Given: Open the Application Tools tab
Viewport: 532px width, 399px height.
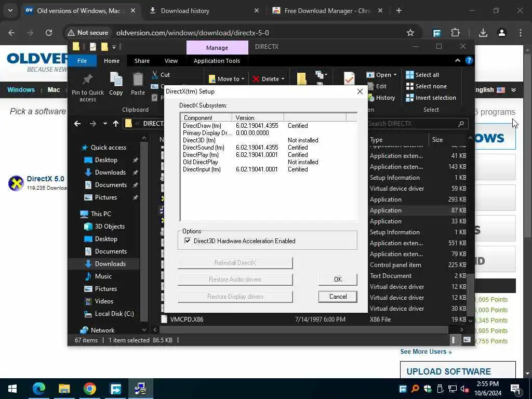Looking at the screenshot, I should (x=217, y=61).
